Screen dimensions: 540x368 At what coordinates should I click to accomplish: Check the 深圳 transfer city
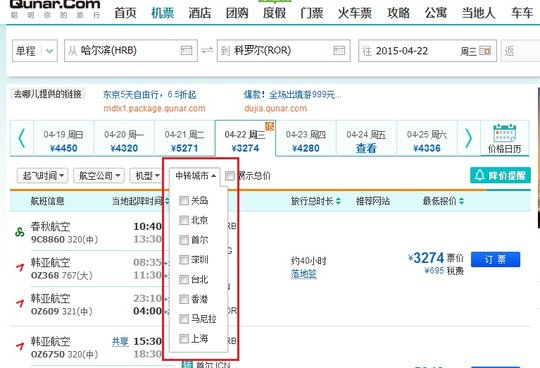(184, 260)
